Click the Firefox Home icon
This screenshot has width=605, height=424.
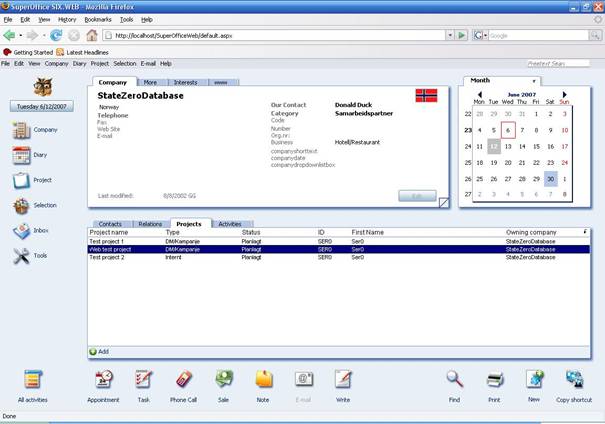tap(92, 35)
